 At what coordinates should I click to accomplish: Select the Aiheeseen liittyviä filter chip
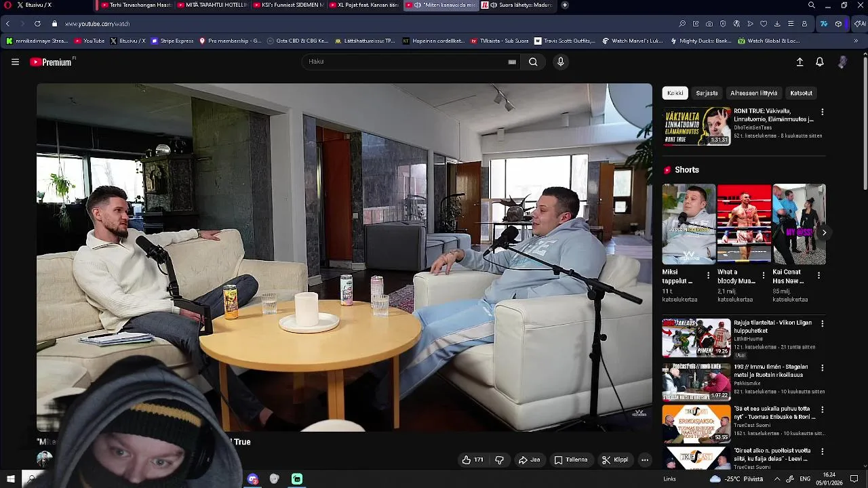(x=753, y=93)
